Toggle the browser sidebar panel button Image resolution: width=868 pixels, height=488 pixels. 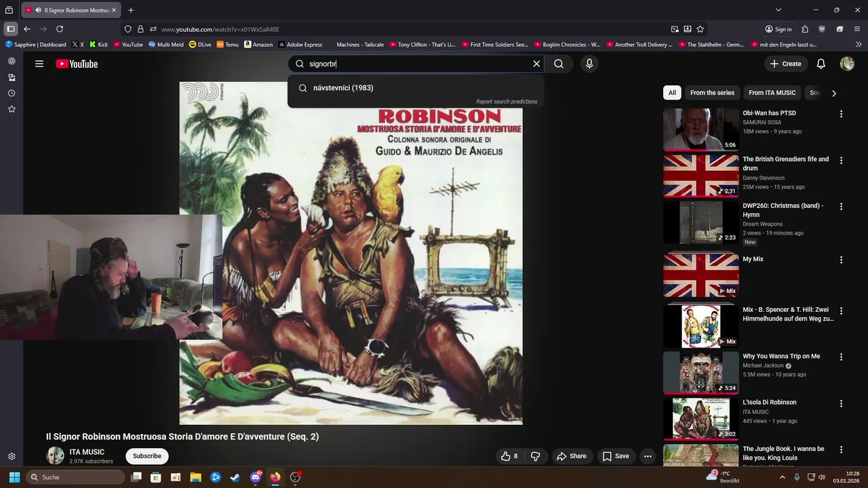point(11,29)
